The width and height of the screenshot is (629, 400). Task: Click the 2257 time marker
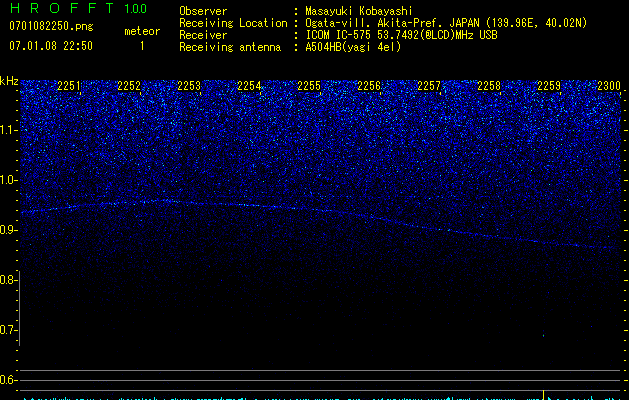tap(429, 87)
